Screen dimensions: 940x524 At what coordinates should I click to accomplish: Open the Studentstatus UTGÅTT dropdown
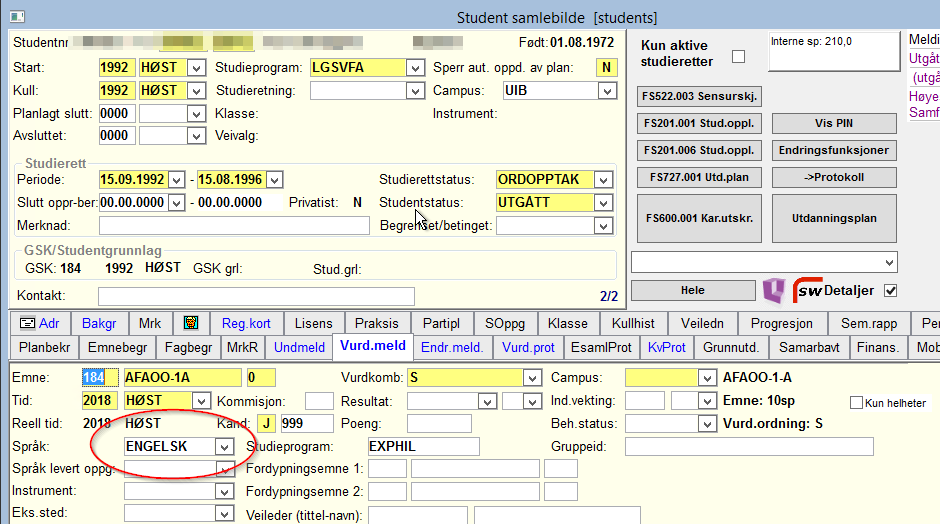tap(603, 203)
